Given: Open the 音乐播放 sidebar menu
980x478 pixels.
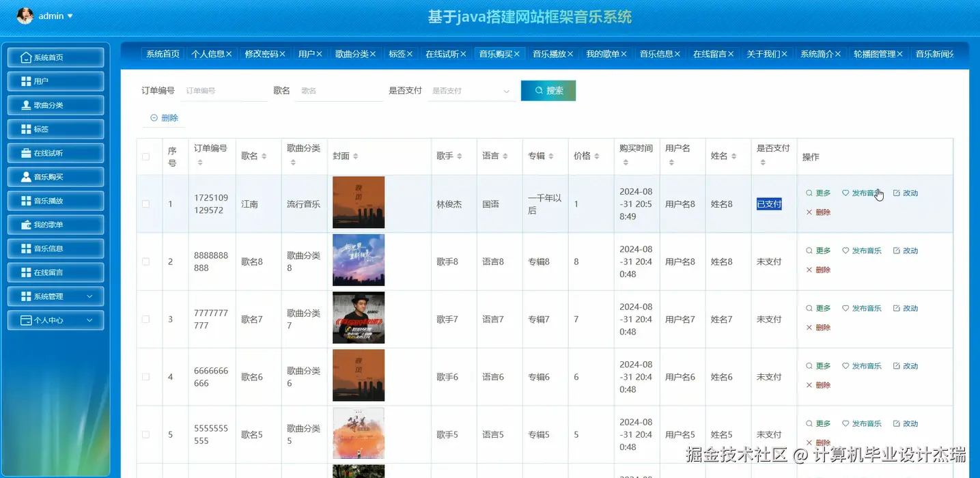Looking at the screenshot, I should pyautogui.click(x=55, y=201).
